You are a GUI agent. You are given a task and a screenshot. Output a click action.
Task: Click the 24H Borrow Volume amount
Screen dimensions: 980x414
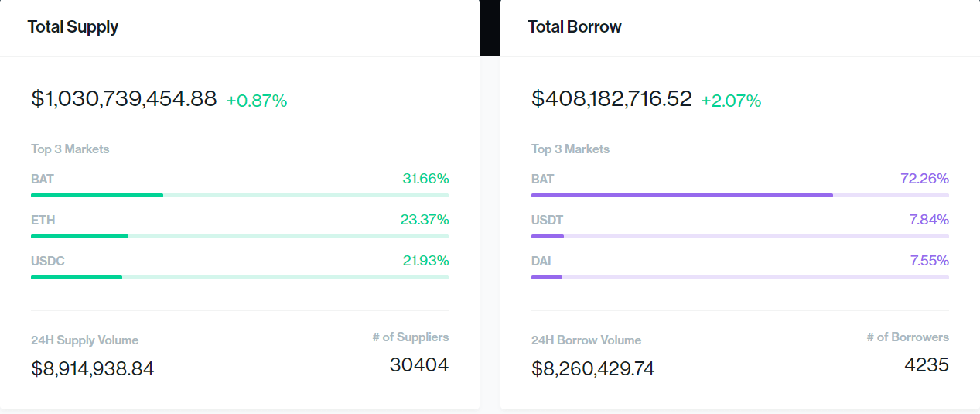(x=592, y=369)
